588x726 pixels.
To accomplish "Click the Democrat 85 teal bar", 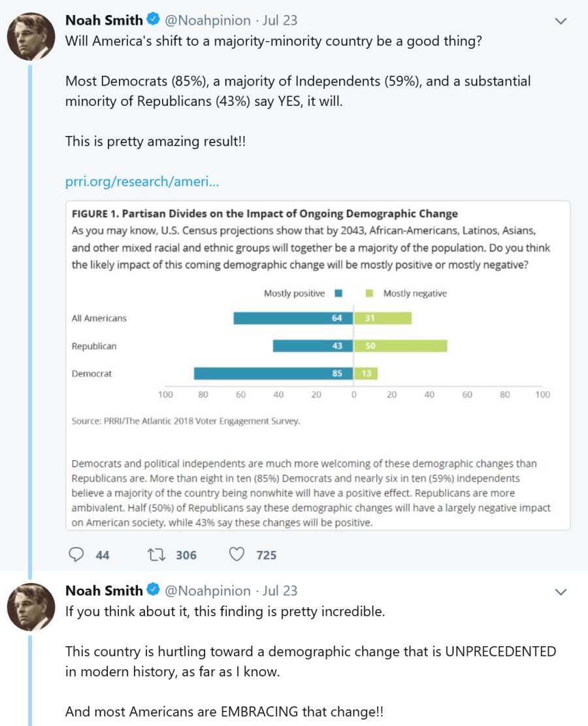I will 273,374.
